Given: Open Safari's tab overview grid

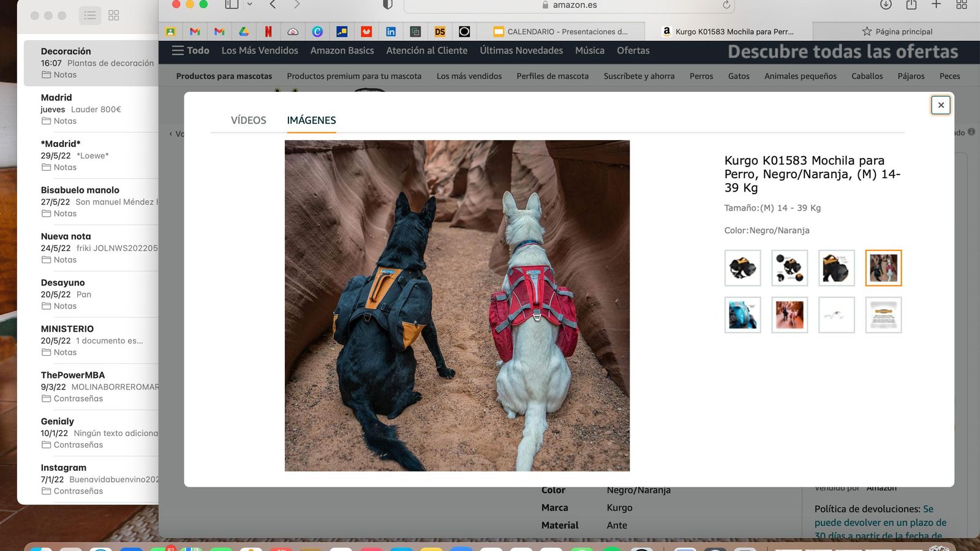Looking at the screenshot, I should 961,5.
